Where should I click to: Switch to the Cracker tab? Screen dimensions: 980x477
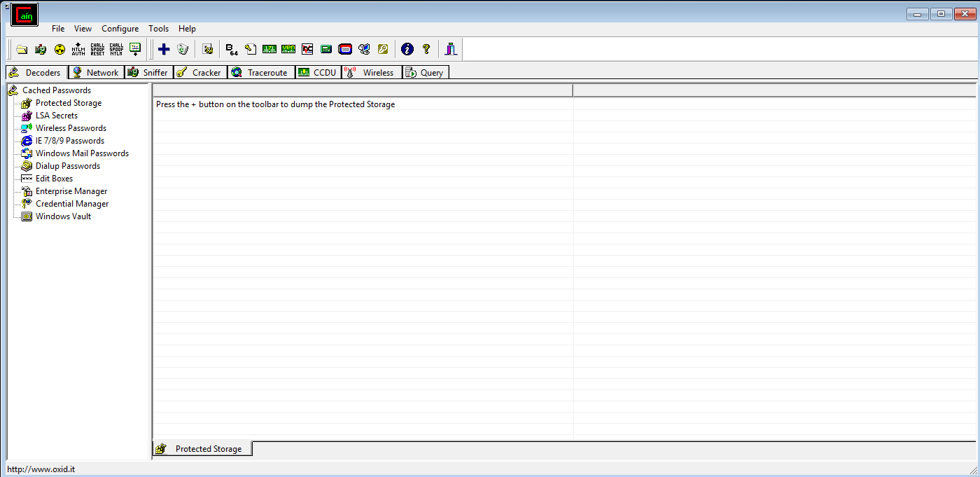[200, 72]
